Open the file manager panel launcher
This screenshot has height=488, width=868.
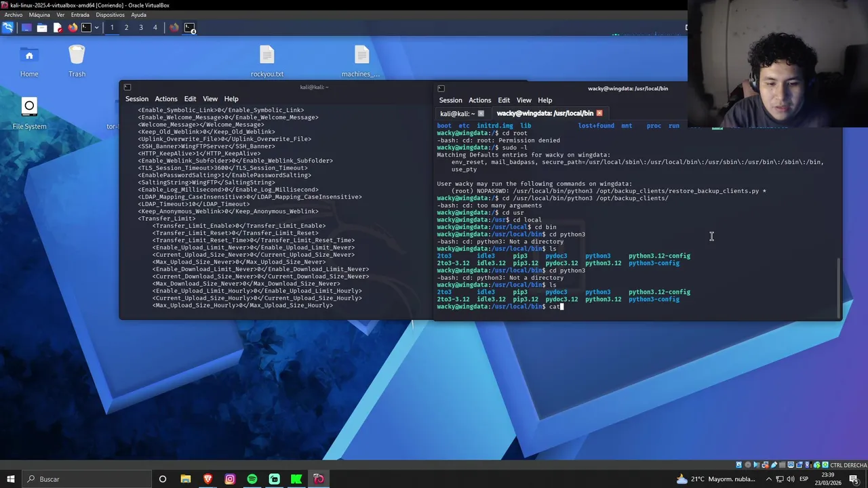(x=42, y=28)
